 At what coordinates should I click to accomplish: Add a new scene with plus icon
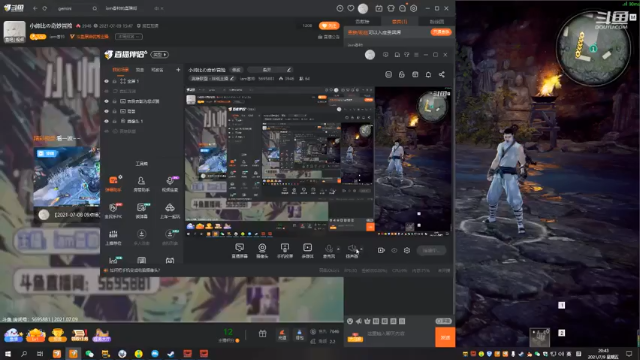click(178, 70)
